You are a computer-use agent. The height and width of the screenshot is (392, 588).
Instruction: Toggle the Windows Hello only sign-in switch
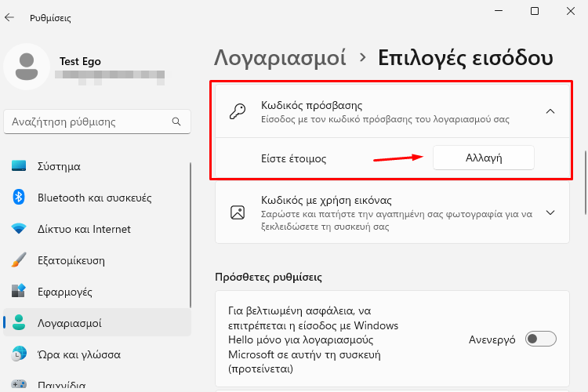coord(541,339)
